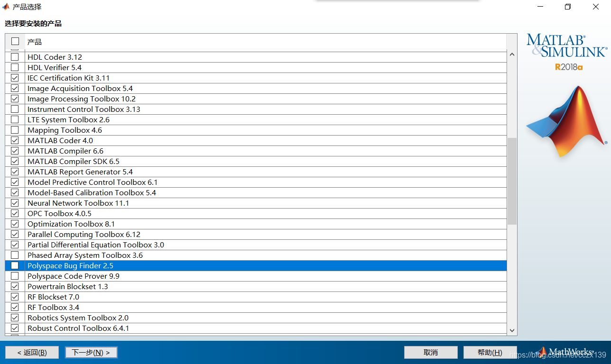Uncheck Robotics System Toolbox 2.0 checkbox
This screenshot has height=364, width=611.
coord(15,318)
